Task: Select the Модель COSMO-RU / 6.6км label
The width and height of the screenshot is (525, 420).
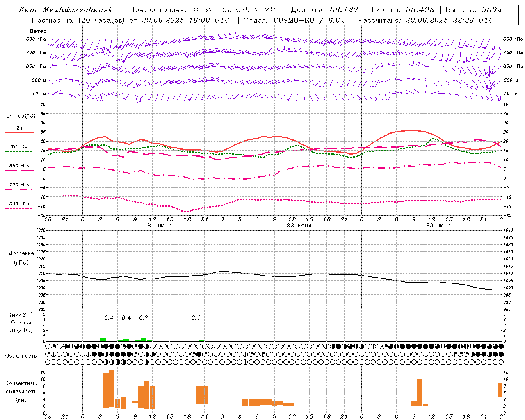Action: coord(295,20)
